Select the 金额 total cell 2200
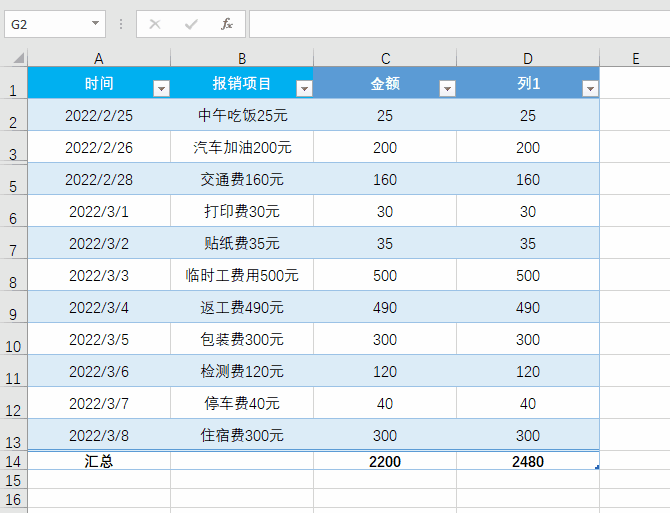Image resolution: width=670 pixels, height=513 pixels. [x=385, y=461]
